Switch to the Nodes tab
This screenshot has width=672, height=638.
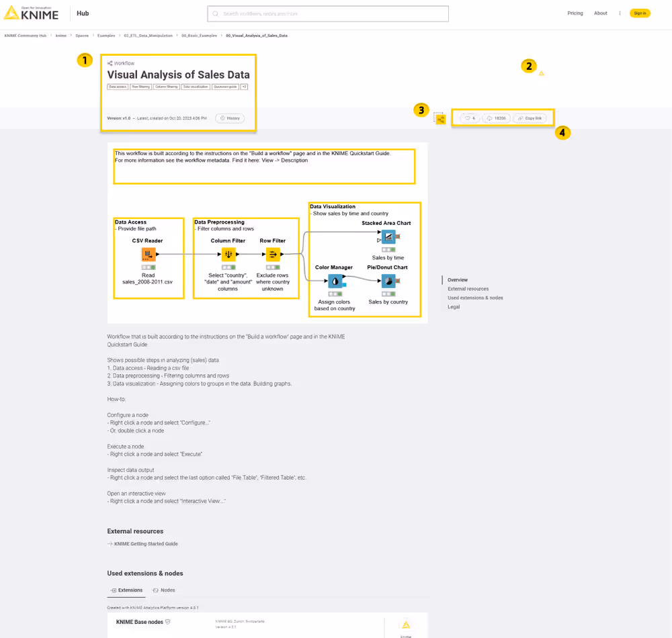(x=164, y=590)
